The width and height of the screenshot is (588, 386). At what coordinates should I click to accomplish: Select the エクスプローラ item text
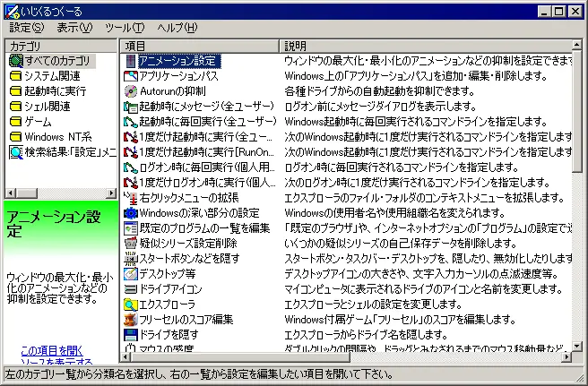(167, 305)
